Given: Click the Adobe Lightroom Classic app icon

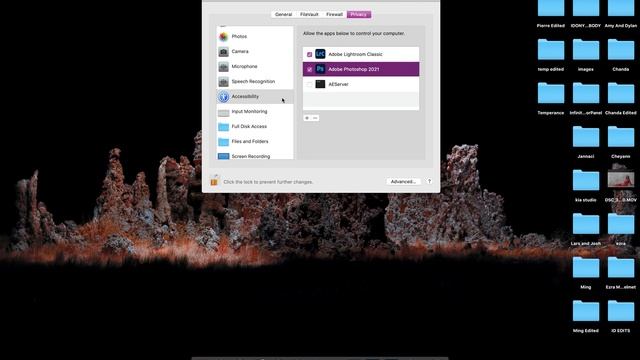Looking at the screenshot, I should [x=320, y=54].
